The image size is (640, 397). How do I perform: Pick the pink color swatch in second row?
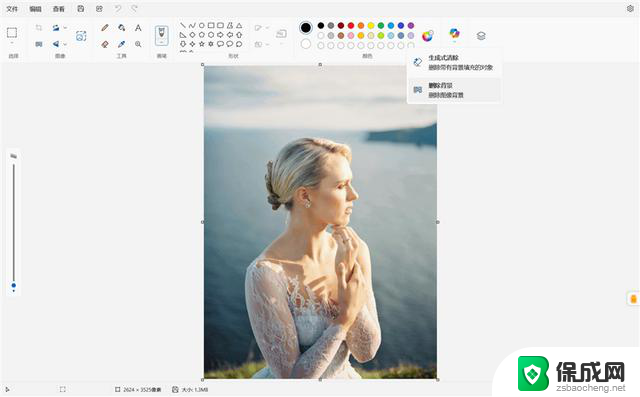(x=351, y=35)
